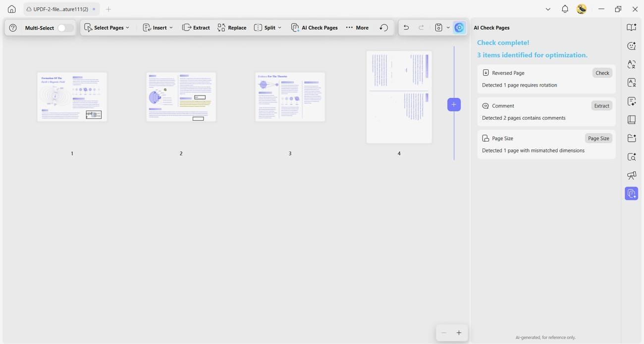Open the comment sidebar icon

tap(631, 46)
